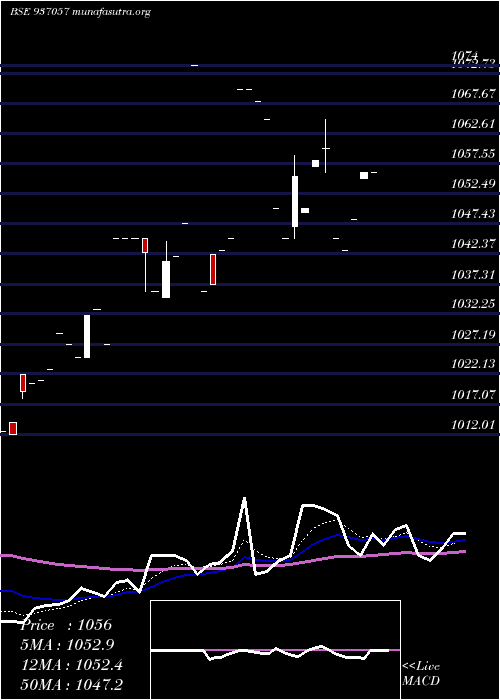
Task: Click the '12MA : 1052.4' readout
Action: coord(72,665)
